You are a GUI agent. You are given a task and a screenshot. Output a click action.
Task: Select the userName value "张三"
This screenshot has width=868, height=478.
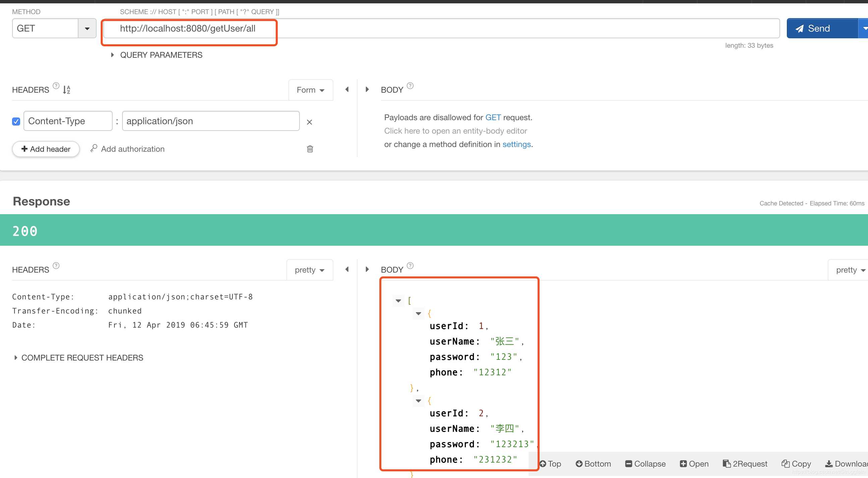point(504,342)
